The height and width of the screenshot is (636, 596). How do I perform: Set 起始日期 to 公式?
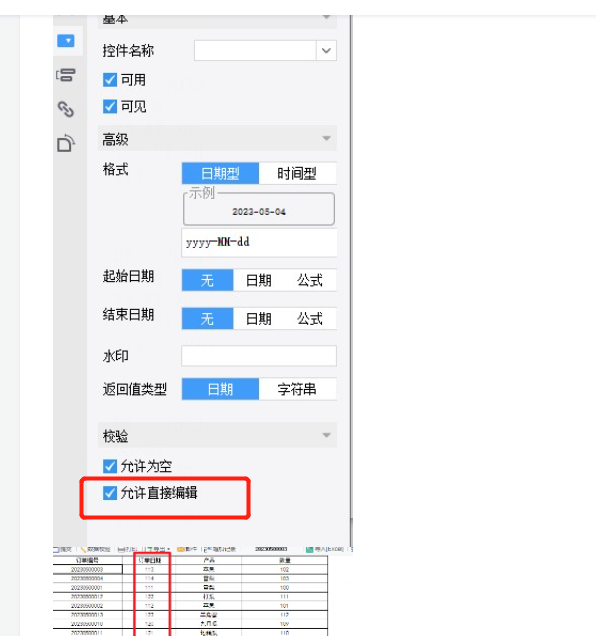pyautogui.click(x=310, y=280)
